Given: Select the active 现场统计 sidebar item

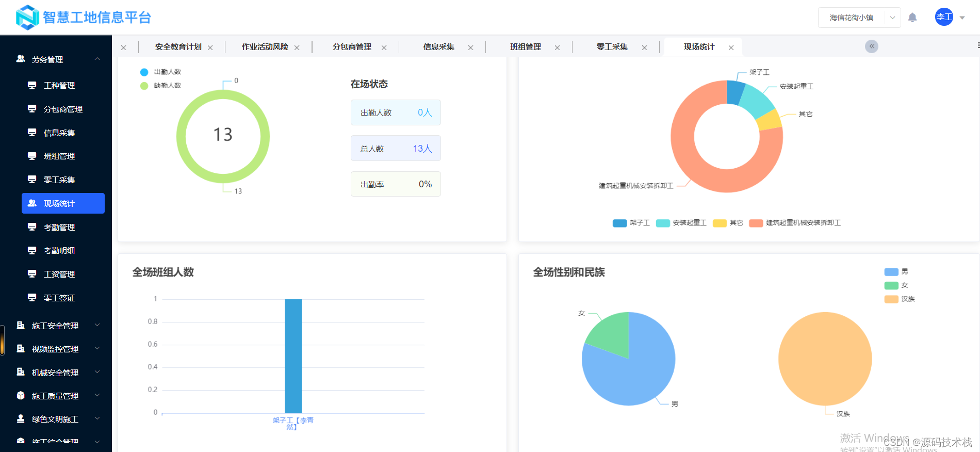Looking at the screenshot, I should pos(63,203).
